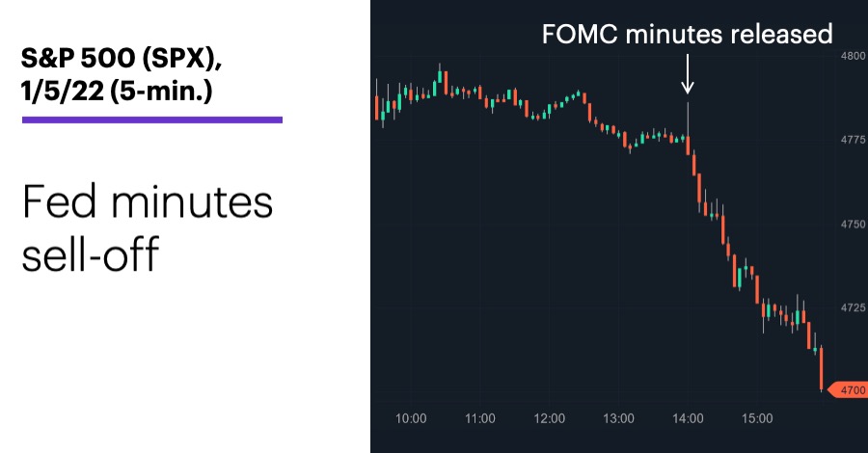Click the purple divider bar under the title
Viewport: 868px width, 453px height.
(152, 120)
